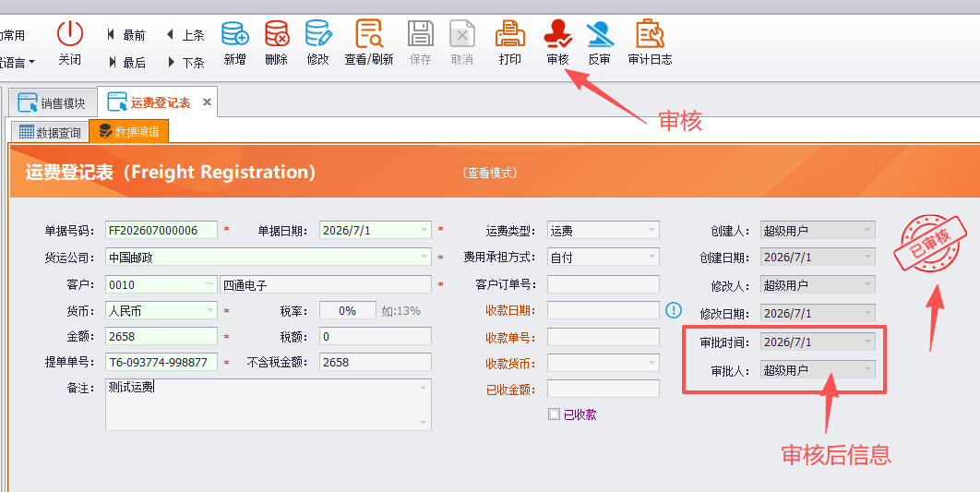The width and height of the screenshot is (980, 492).
Task: Expand the 货币 currency dropdown
Action: click(x=210, y=310)
